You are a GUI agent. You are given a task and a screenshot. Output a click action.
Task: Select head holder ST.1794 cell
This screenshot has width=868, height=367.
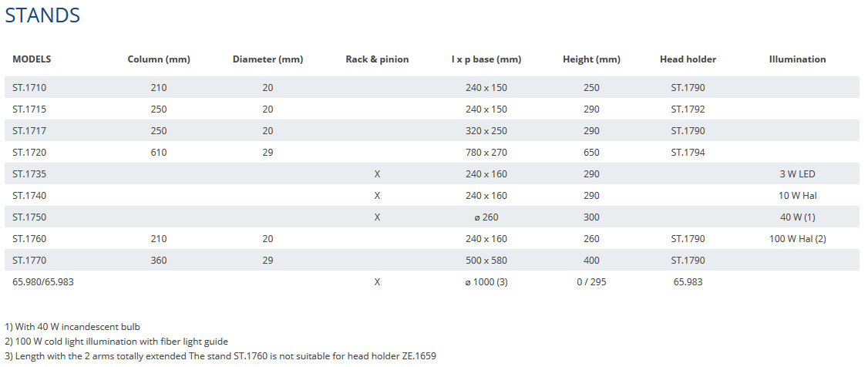point(688,152)
